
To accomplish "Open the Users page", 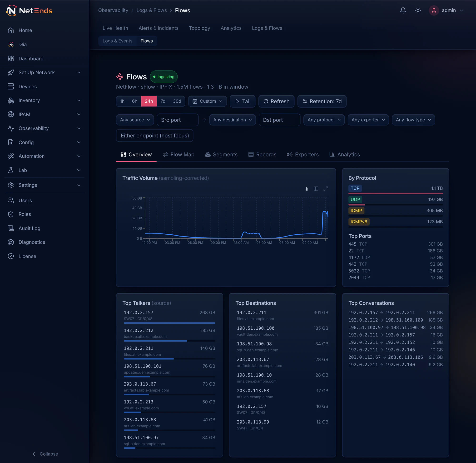I will click(x=45, y=200).
